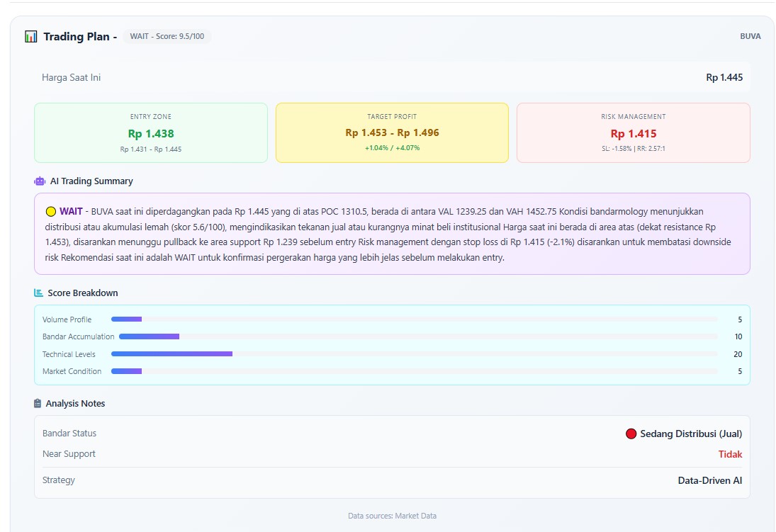Image resolution: width=776 pixels, height=532 pixels.
Task: Click the Bandar Status row
Action: (392, 434)
